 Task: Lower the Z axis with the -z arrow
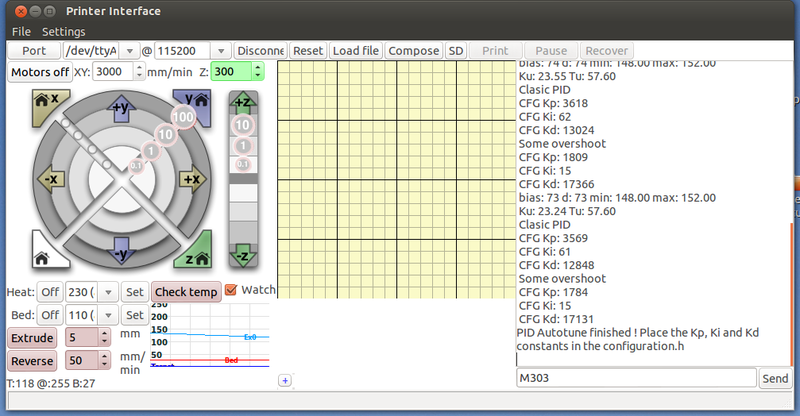click(x=242, y=257)
